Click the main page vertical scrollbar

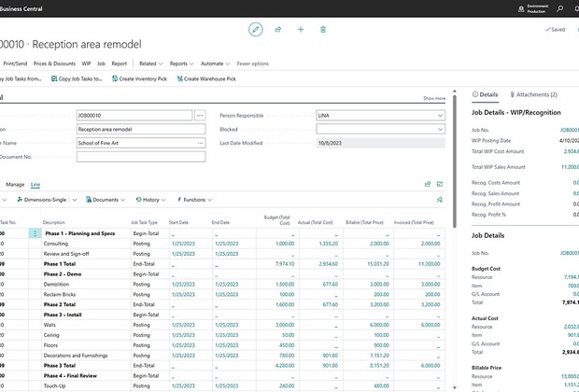click(x=455, y=161)
